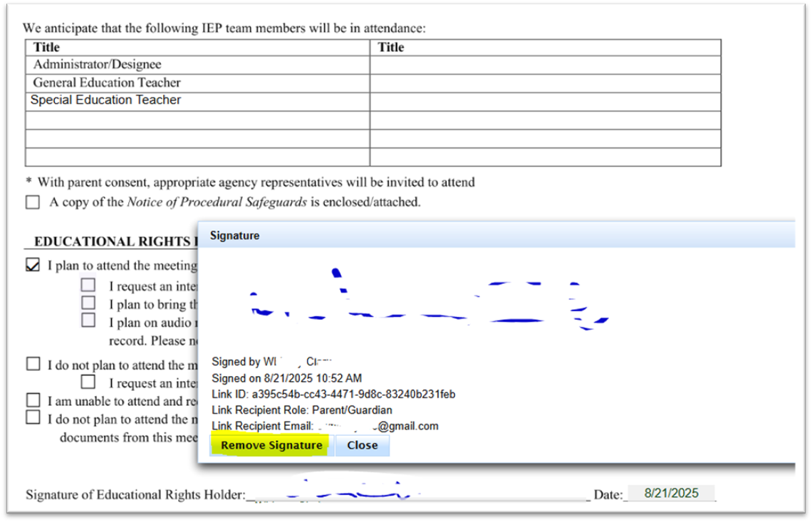Click the Link ID text in the dialog
The width and height of the screenshot is (812, 522).
click(333, 395)
